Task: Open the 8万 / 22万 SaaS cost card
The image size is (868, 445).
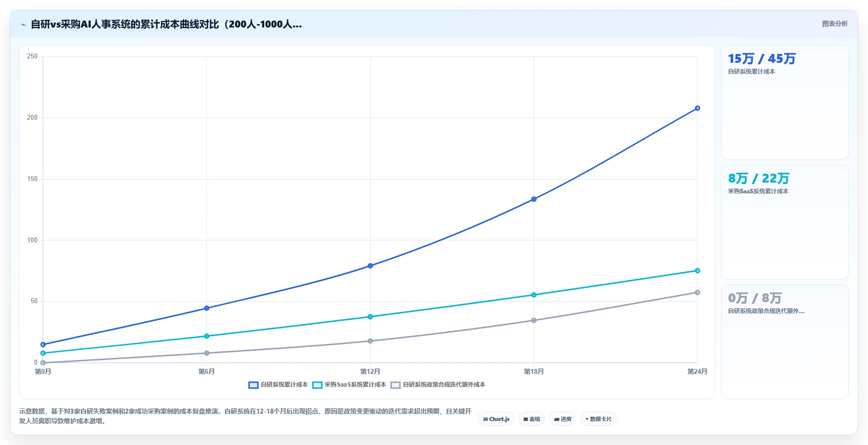Action: (x=785, y=222)
